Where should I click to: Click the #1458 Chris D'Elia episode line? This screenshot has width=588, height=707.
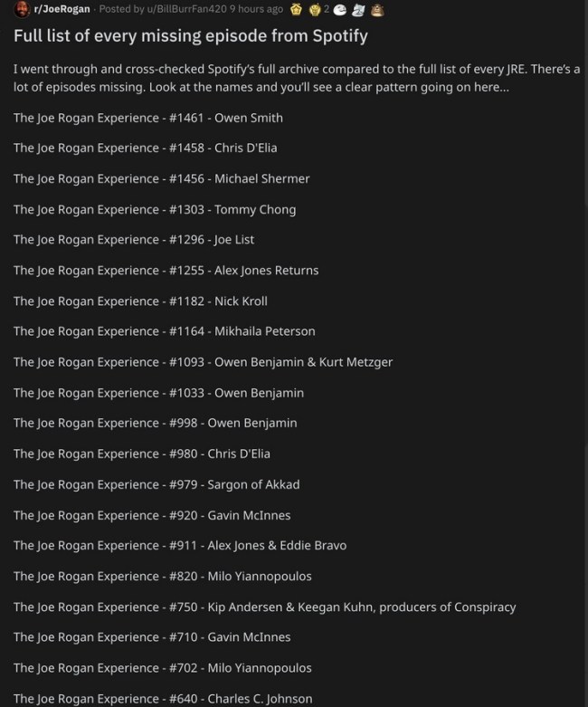pos(145,148)
